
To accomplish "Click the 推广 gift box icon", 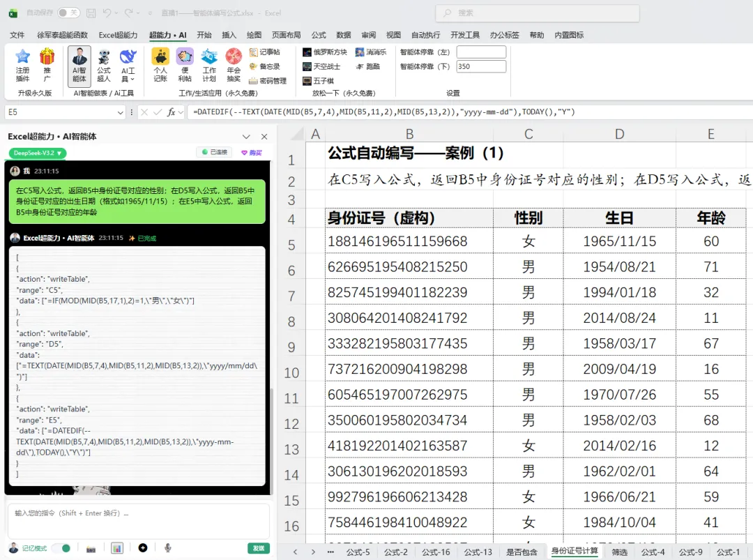I will click(x=47, y=56).
